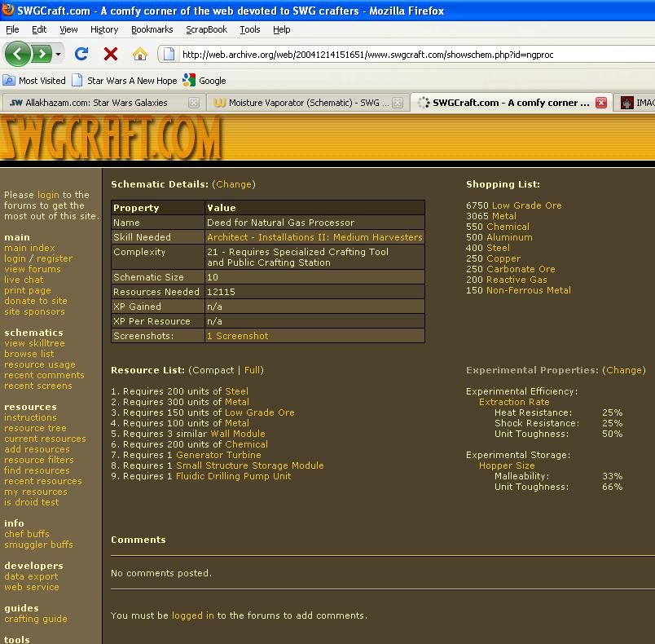The image size is (655, 644).
Task: Reload the page with the refresh icon
Action: (81, 54)
